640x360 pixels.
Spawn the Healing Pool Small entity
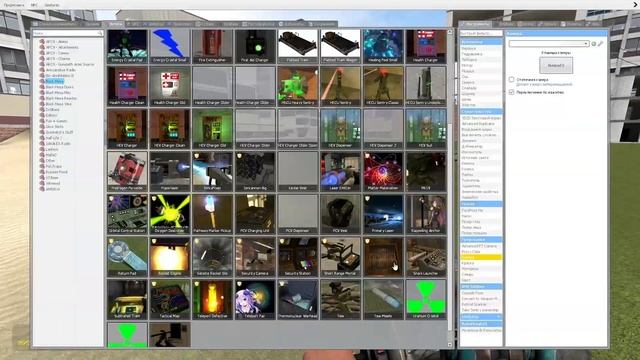383,46
